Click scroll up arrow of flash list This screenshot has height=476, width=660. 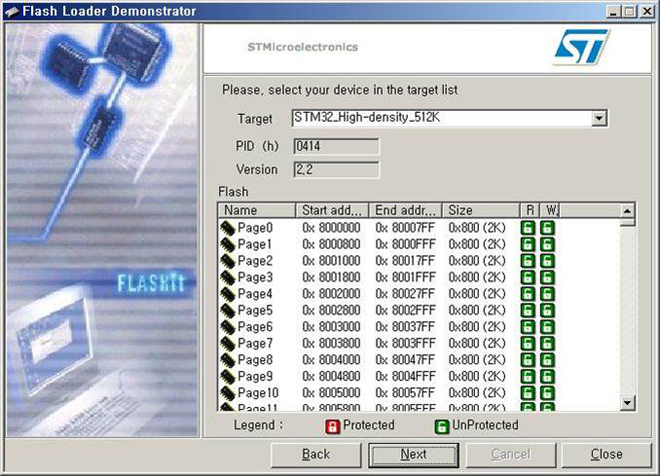click(x=627, y=210)
